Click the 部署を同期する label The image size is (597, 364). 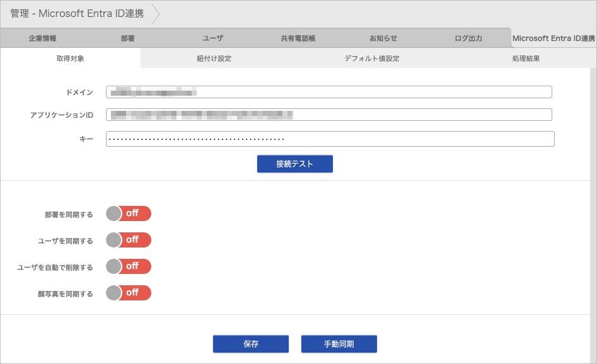tap(69, 215)
